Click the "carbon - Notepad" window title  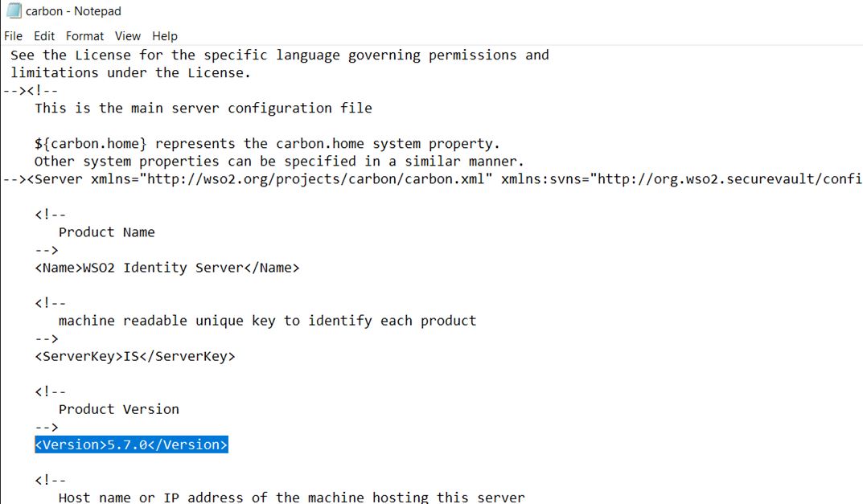tap(73, 11)
